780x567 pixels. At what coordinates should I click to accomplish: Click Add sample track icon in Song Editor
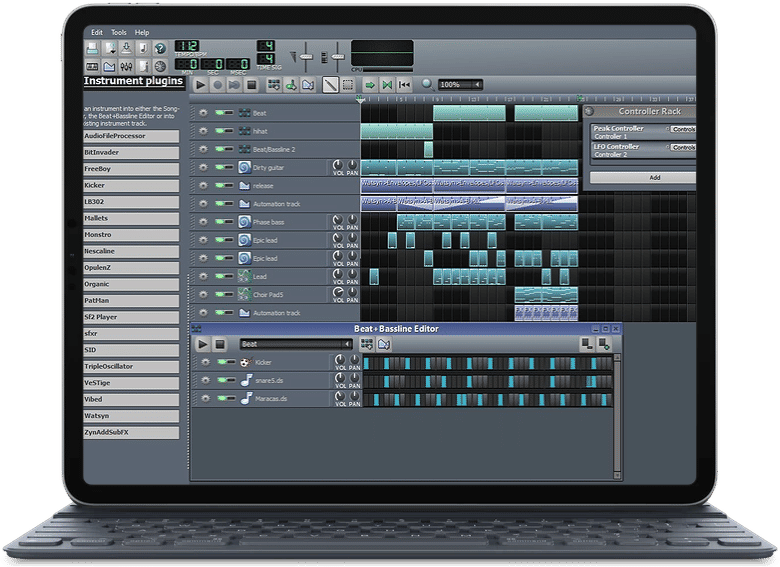[x=291, y=85]
